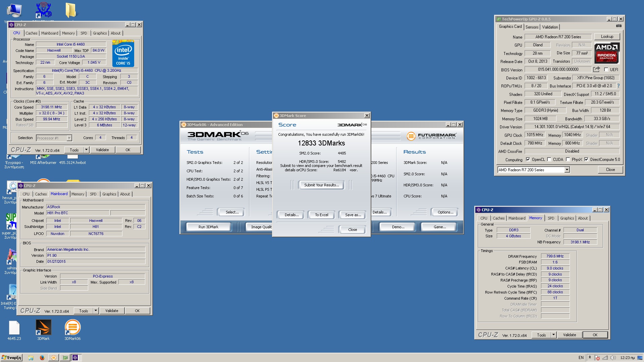The image size is (644, 362).
Task: Click the 12833 3DMarks score text
Action: pos(321,143)
